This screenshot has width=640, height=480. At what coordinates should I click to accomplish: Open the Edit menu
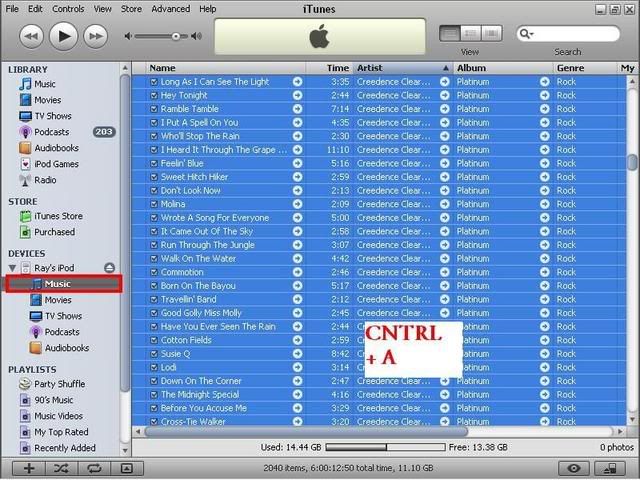35,9
